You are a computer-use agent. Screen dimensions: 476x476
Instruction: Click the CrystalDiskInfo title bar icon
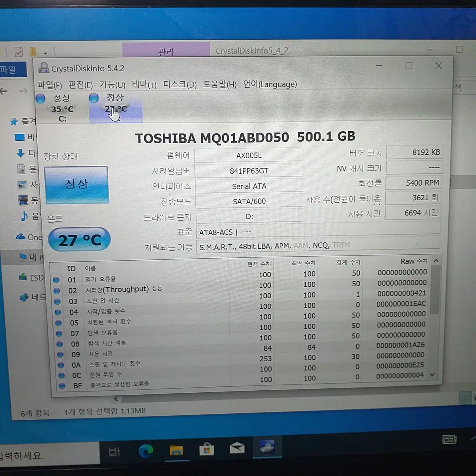pos(44,68)
